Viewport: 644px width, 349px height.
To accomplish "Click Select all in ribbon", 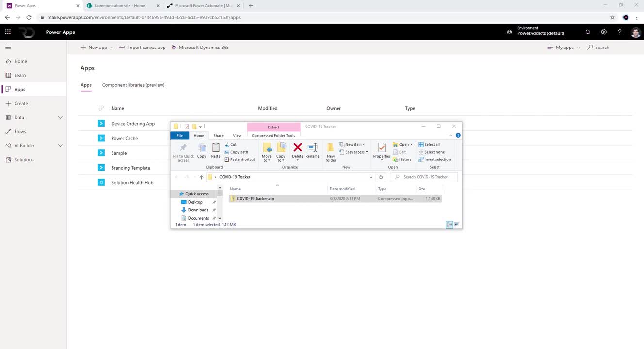I will click(x=429, y=144).
